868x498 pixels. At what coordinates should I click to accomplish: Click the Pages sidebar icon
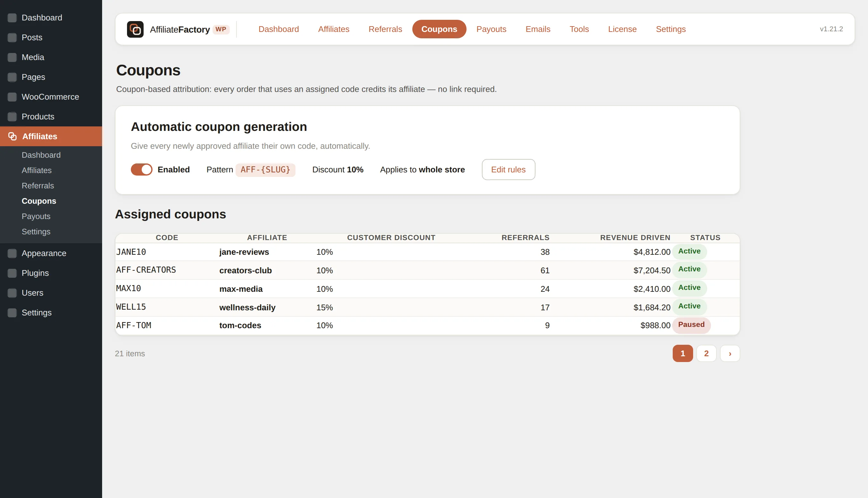(x=12, y=77)
